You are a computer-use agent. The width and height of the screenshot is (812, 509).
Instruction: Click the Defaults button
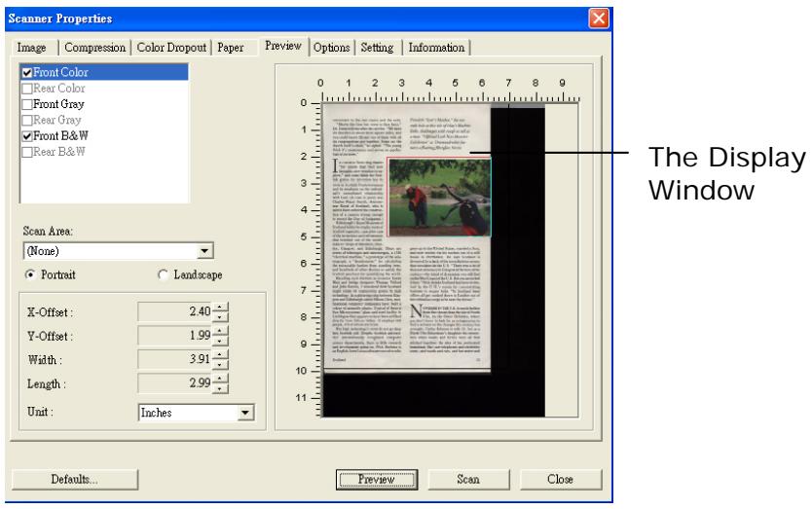pos(75,480)
